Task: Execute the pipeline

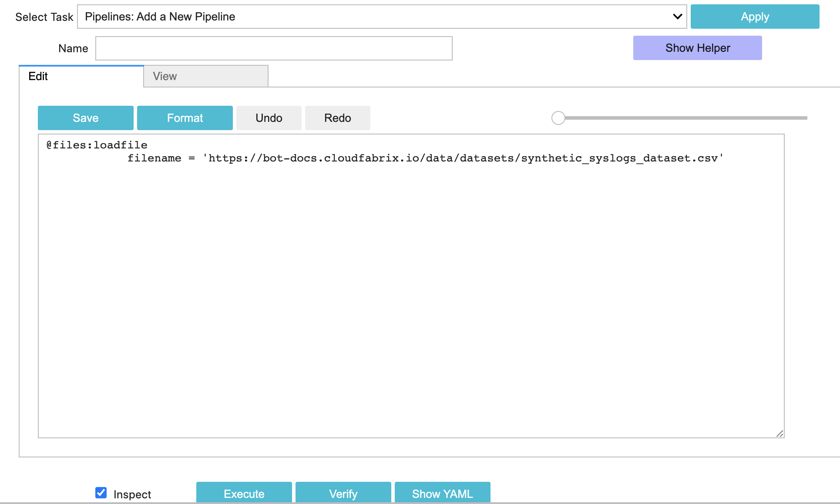Action: [244, 494]
